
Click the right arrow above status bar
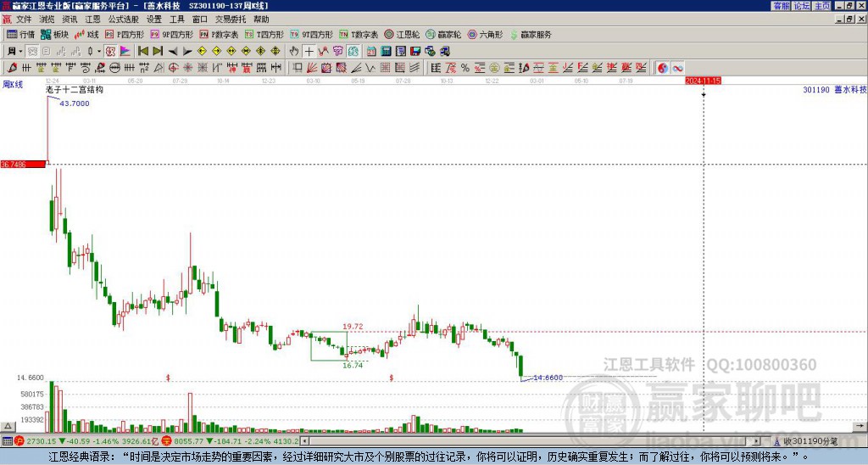point(860,426)
